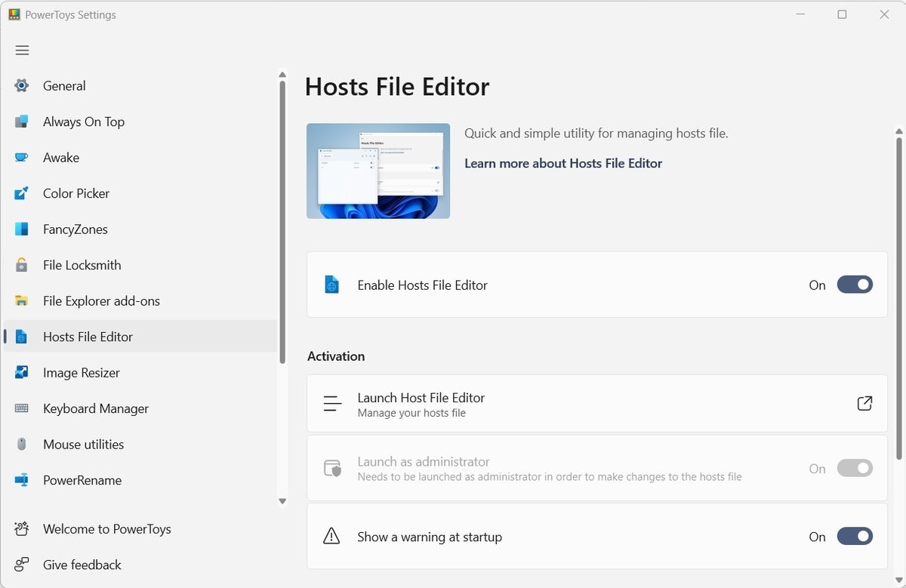Select Hosts File Editor sidebar item
This screenshot has width=906, height=588.
point(140,337)
